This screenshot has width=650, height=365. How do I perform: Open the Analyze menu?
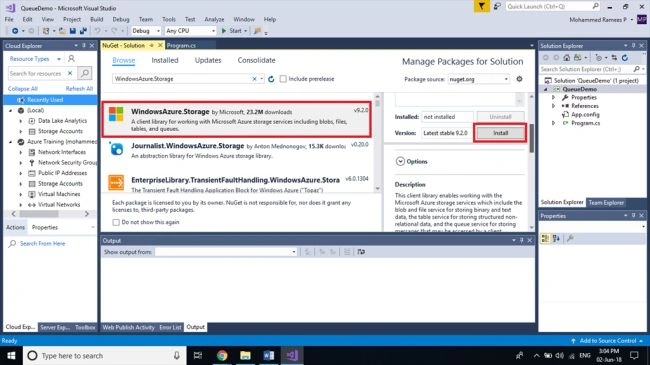(214, 19)
